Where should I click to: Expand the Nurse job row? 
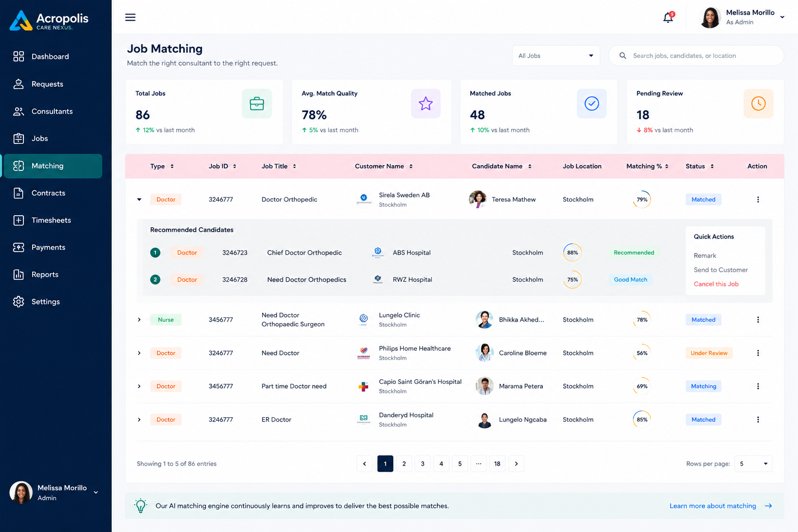pyautogui.click(x=139, y=320)
